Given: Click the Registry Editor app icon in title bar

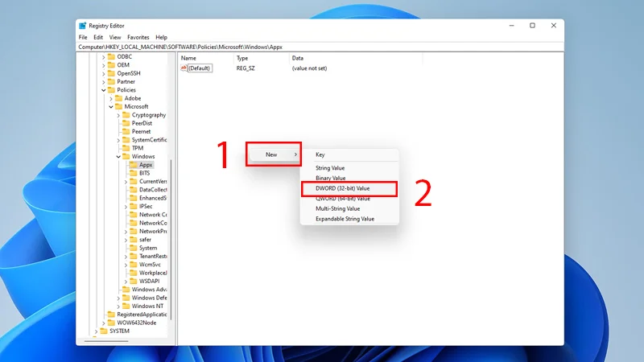Looking at the screenshot, I should point(83,26).
